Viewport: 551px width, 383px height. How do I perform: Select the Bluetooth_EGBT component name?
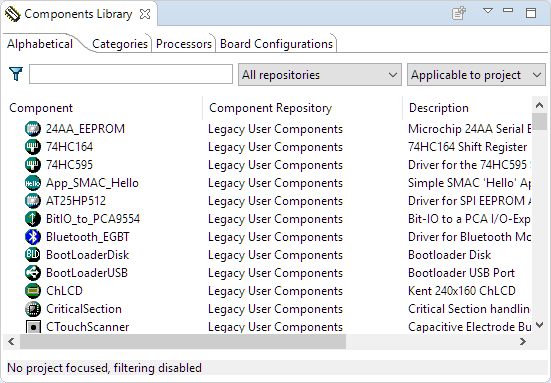88,237
